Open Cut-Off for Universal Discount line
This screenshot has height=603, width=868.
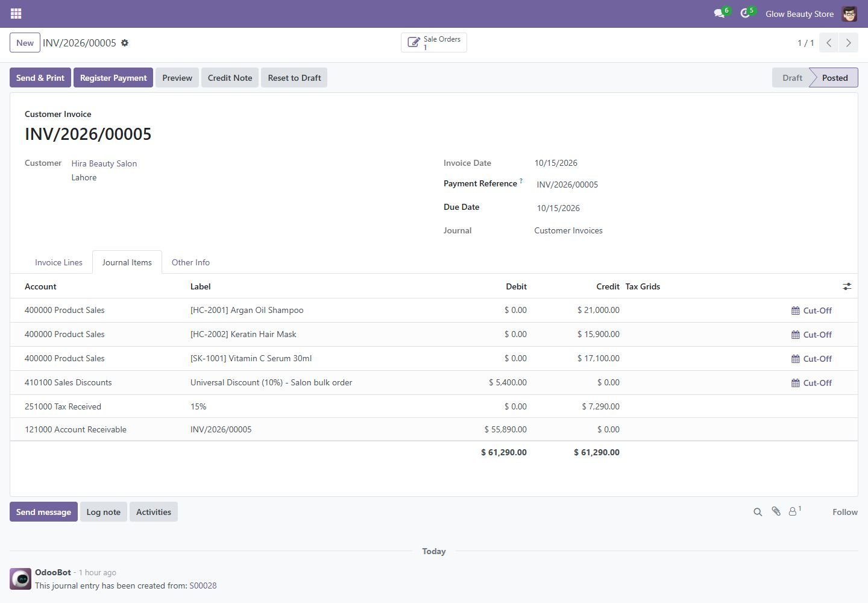811,383
